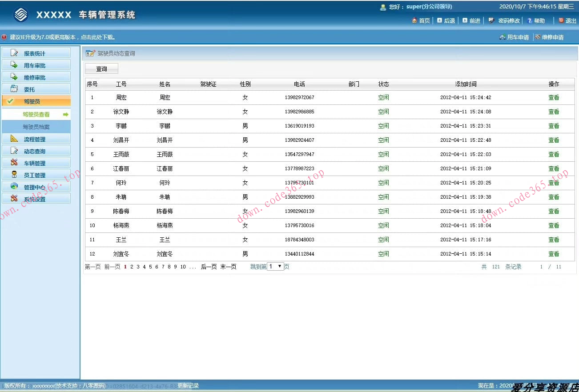Open the 用车审批 sidebar menu

pyautogui.click(x=36, y=65)
